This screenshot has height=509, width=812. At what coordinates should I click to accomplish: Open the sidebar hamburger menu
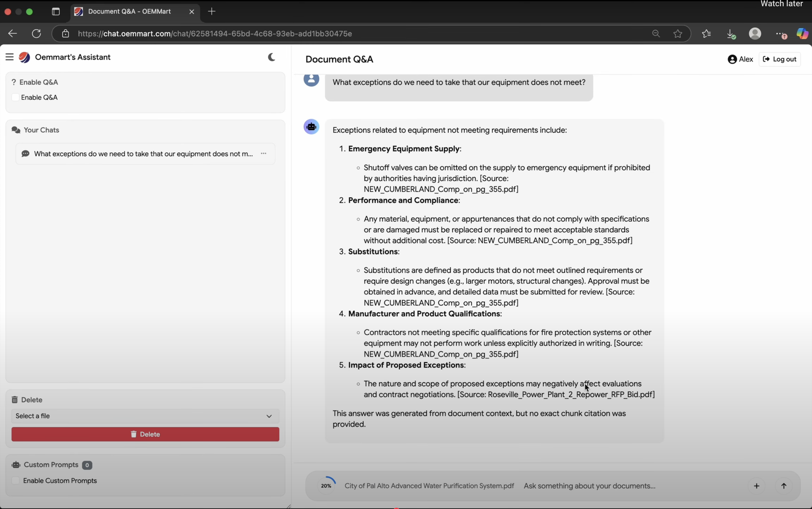click(10, 57)
